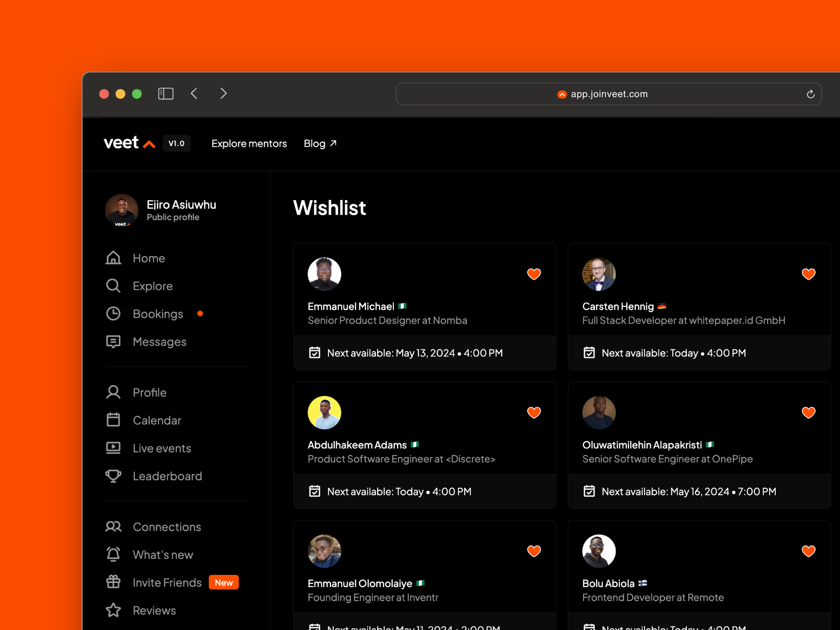Screen dimensions: 840x630
Task: Click the veet logo
Action: click(x=129, y=143)
